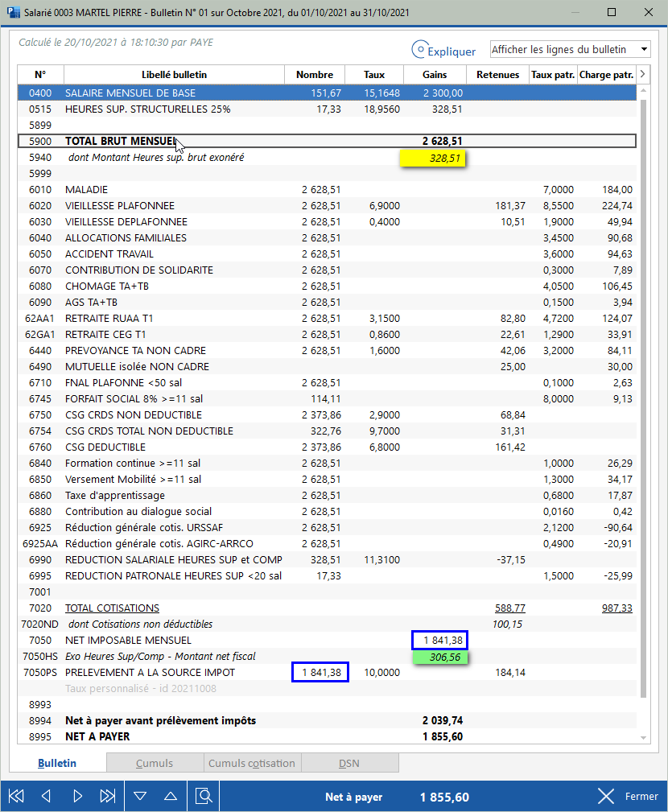This screenshot has height=812, width=668.
Task: Select the VIEILLESSE PLAFONNEE row
Action: pos(327,205)
